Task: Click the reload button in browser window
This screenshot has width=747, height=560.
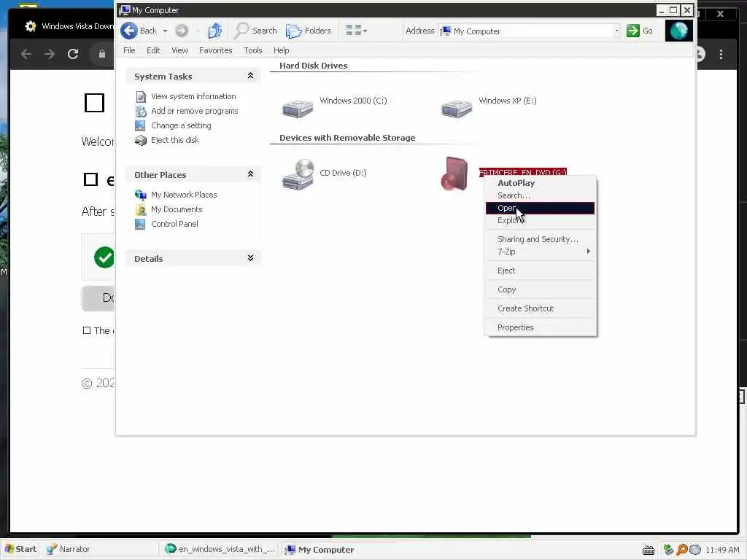Action: point(73,54)
